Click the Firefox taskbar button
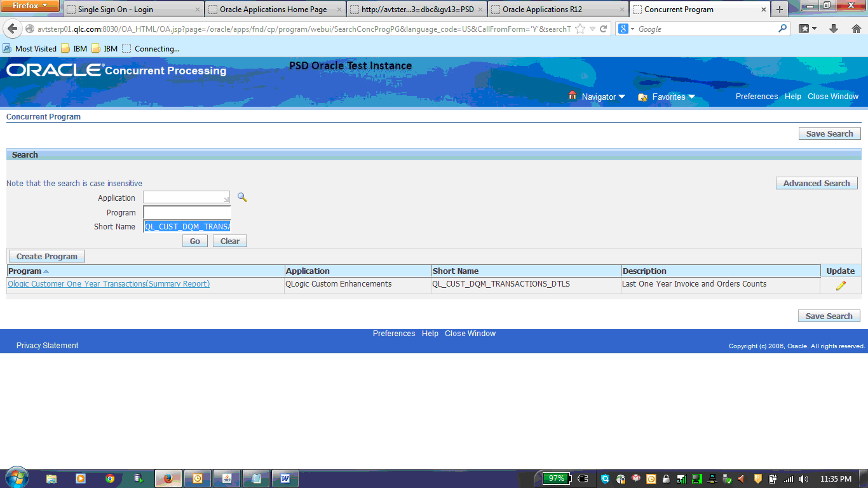The image size is (868, 488). 168,478
